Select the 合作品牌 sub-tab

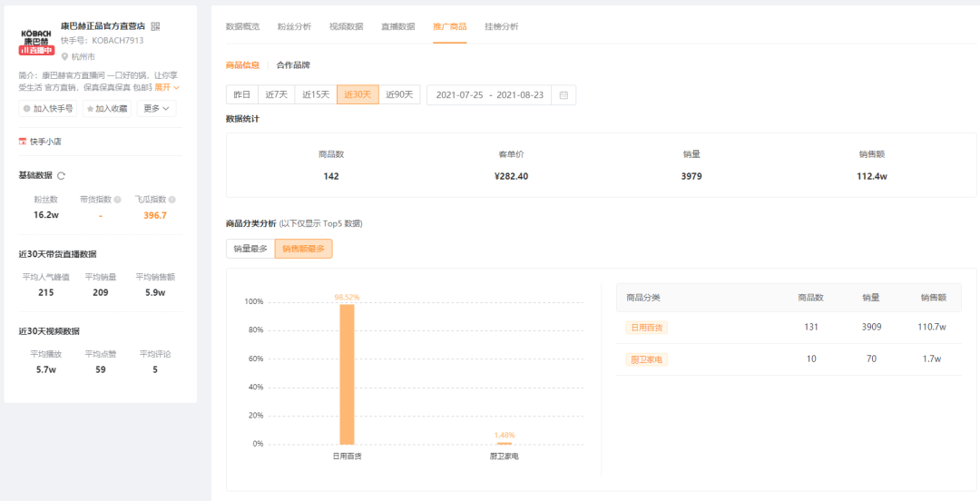(293, 65)
